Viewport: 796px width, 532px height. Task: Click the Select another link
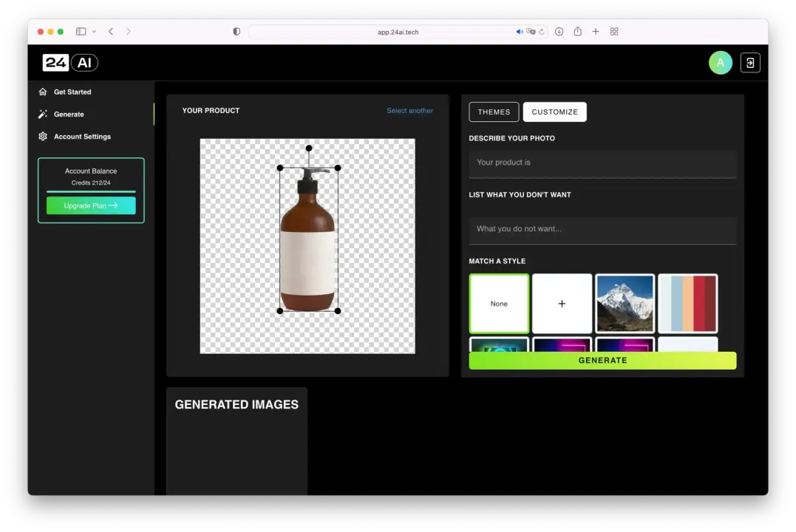point(409,111)
